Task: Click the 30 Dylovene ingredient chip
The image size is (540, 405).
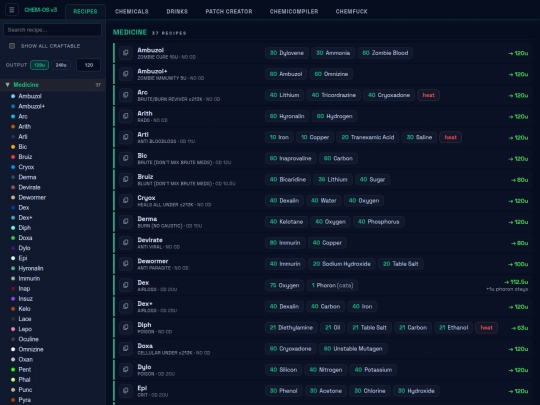Action: click(287, 53)
